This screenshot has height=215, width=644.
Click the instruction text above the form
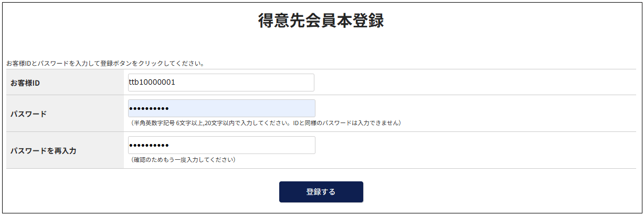tap(105, 64)
